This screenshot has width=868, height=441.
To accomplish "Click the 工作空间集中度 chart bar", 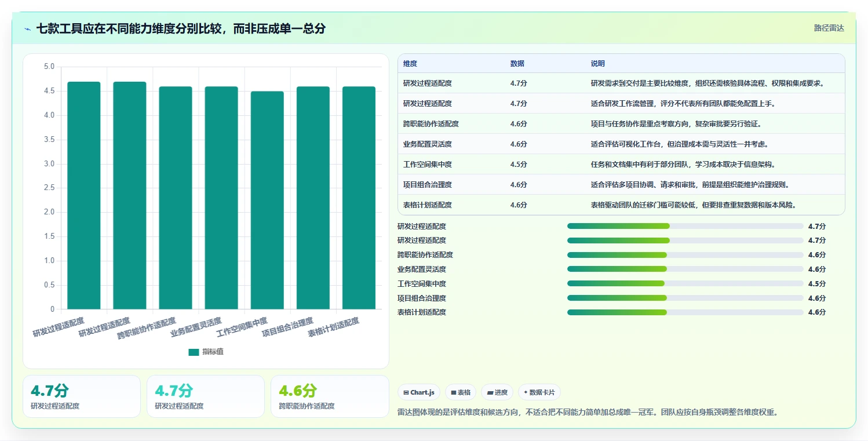I will point(268,200).
